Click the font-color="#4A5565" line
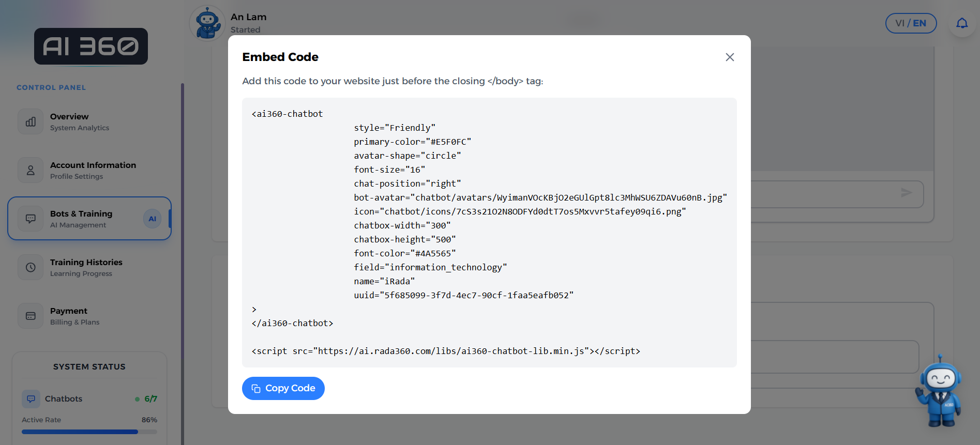Image resolution: width=980 pixels, height=445 pixels. (405, 253)
